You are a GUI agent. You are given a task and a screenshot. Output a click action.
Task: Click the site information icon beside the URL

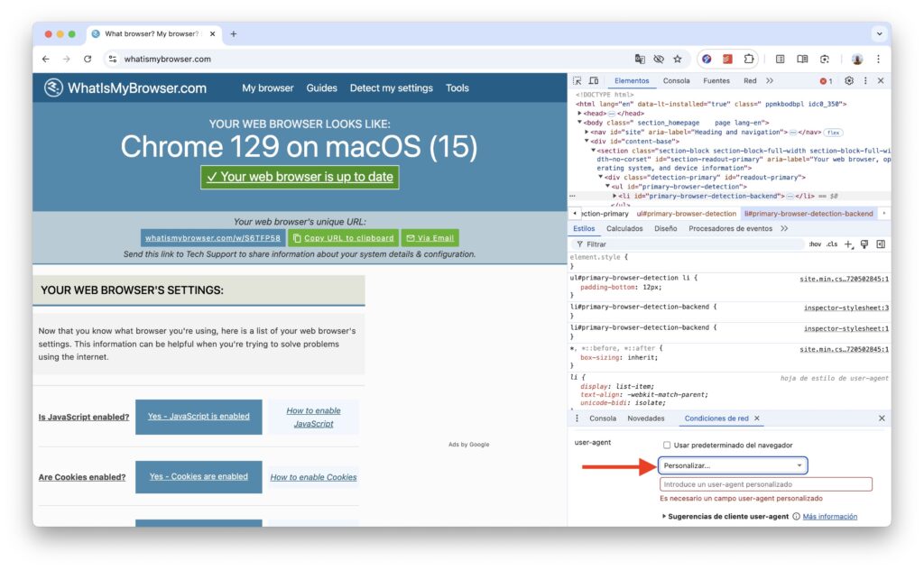[113, 59]
